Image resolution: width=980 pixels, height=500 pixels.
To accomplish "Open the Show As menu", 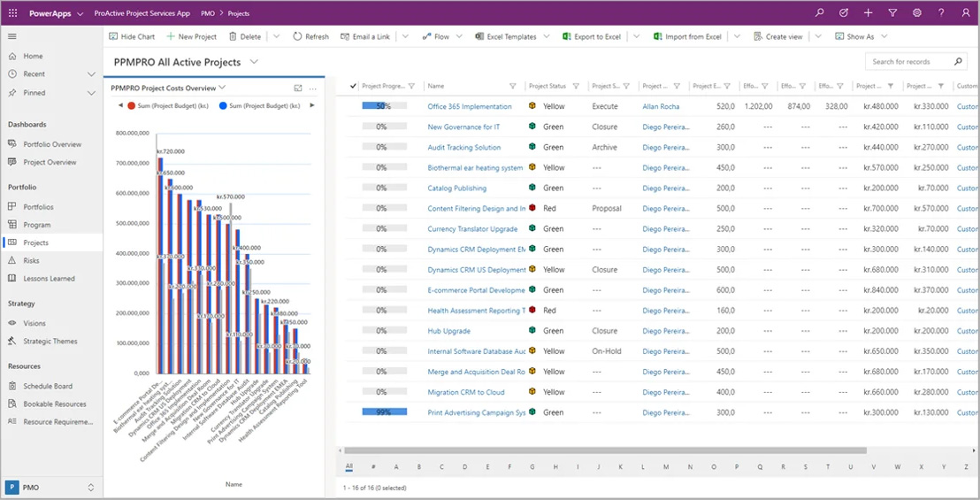I will tap(861, 37).
